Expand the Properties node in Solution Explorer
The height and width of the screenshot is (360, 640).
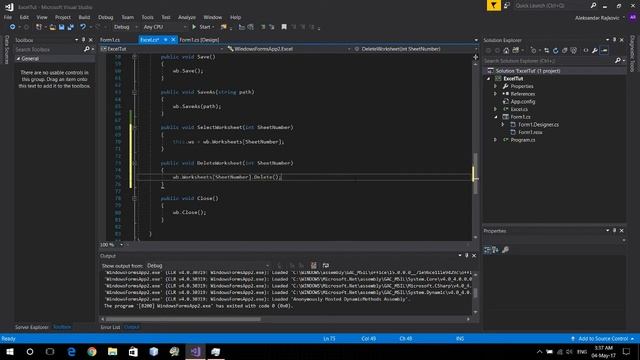(x=496, y=87)
